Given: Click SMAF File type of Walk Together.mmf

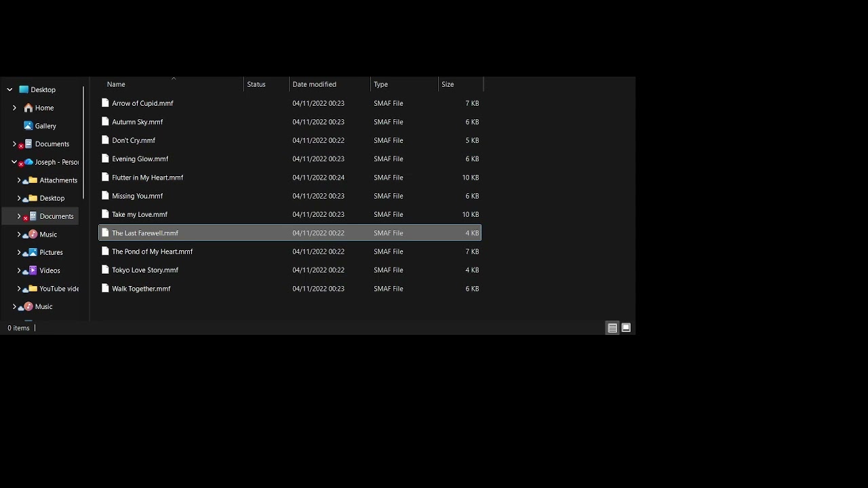Looking at the screenshot, I should coord(389,289).
